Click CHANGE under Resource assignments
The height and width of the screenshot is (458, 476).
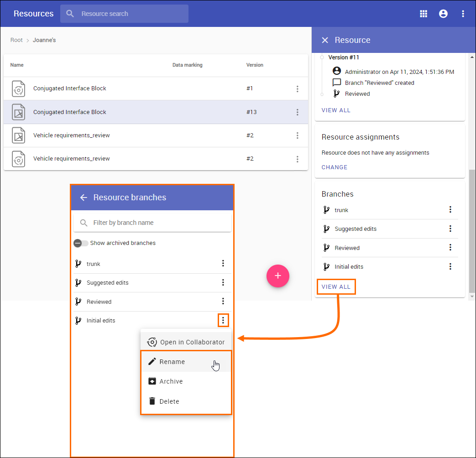[x=335, y=167]
